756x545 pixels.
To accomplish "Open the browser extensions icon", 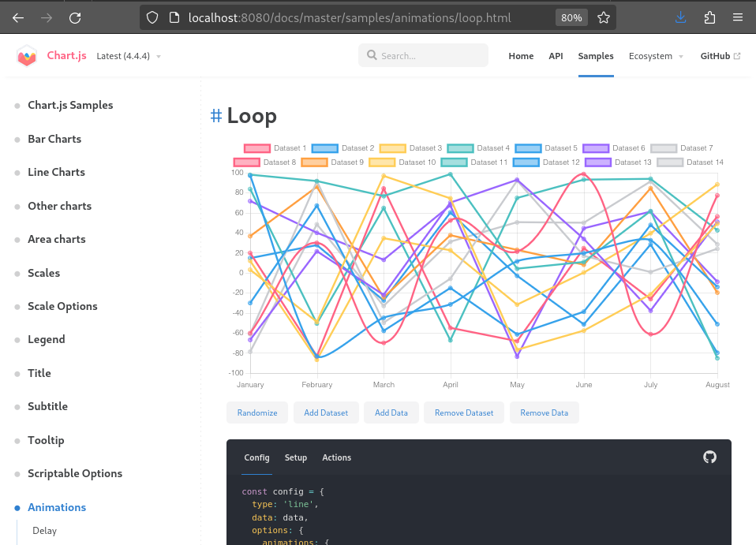I will [709, 17].
